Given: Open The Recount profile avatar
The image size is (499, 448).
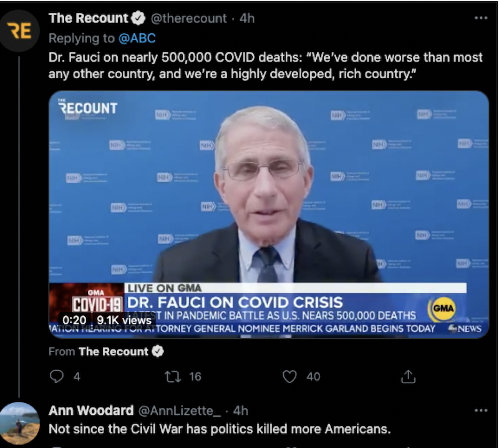Looking at the screenshot, I should pyautogui.click(x=20, y=31).
